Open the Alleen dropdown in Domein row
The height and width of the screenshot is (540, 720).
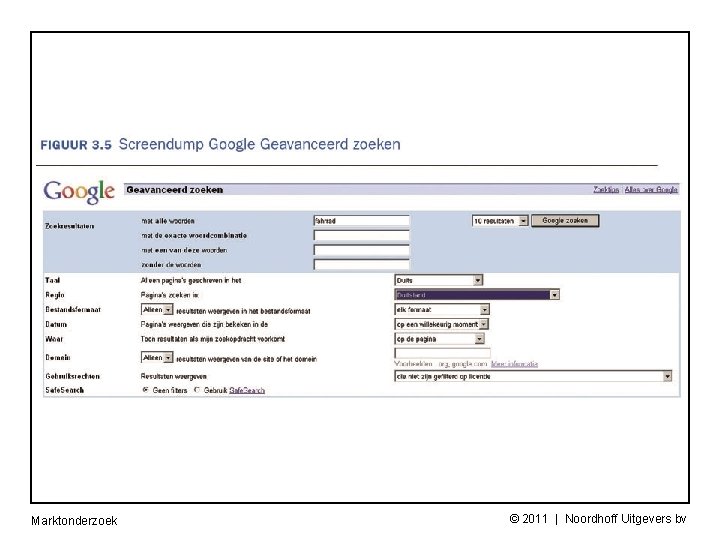tap(157, 358)
